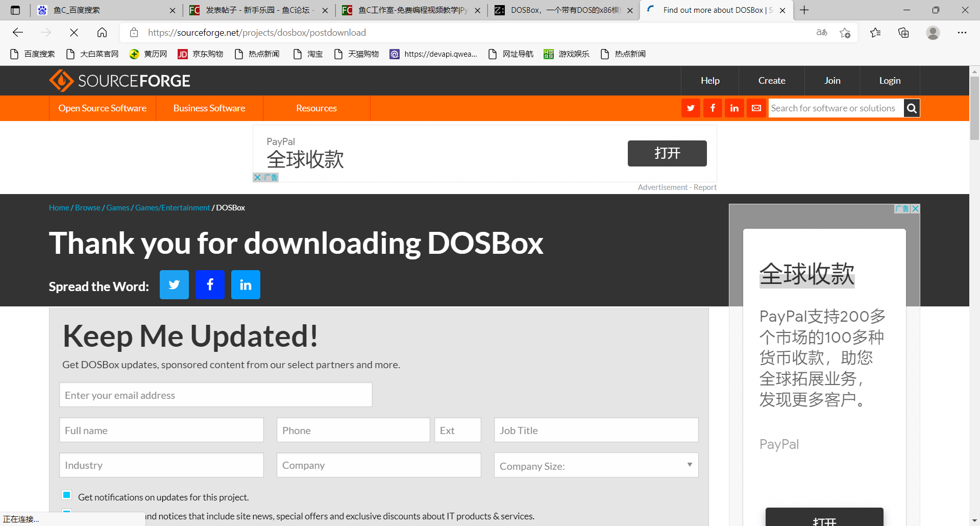Open the collections icon
This screenshot has height=526, width=980.
click(903, 33)
